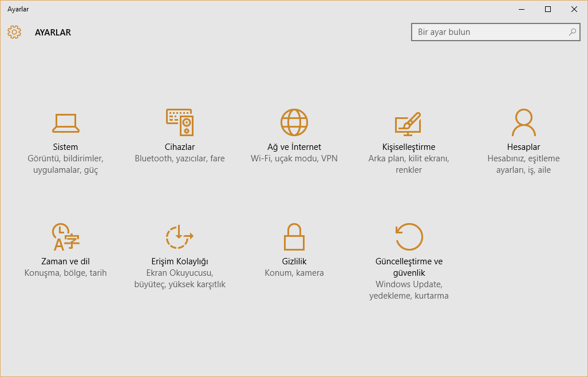Click 'Konum, kamera' description
This screenshot has width=588, height=377.
click(x=294, y=273)
